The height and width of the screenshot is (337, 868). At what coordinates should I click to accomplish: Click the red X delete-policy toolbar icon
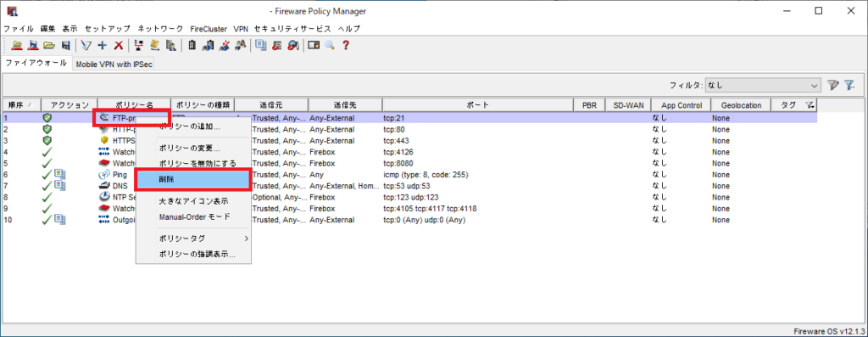pyautogui.click(x=118, y=46)
